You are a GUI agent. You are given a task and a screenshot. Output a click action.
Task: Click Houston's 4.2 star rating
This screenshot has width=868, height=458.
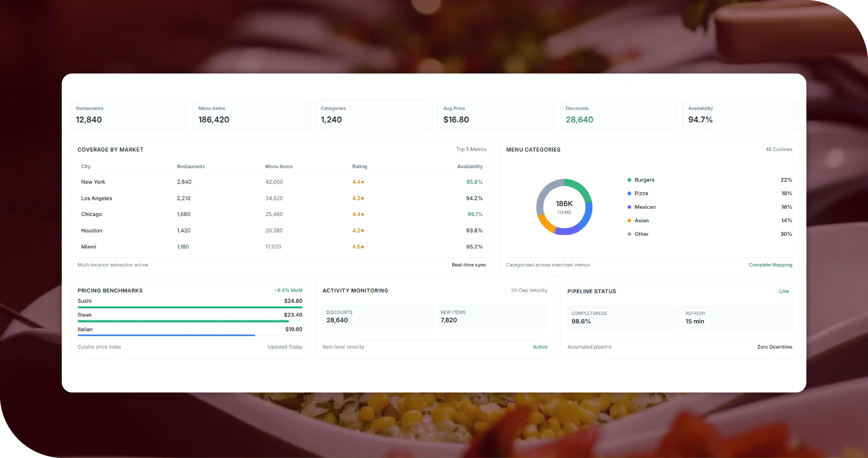point(358,231)
